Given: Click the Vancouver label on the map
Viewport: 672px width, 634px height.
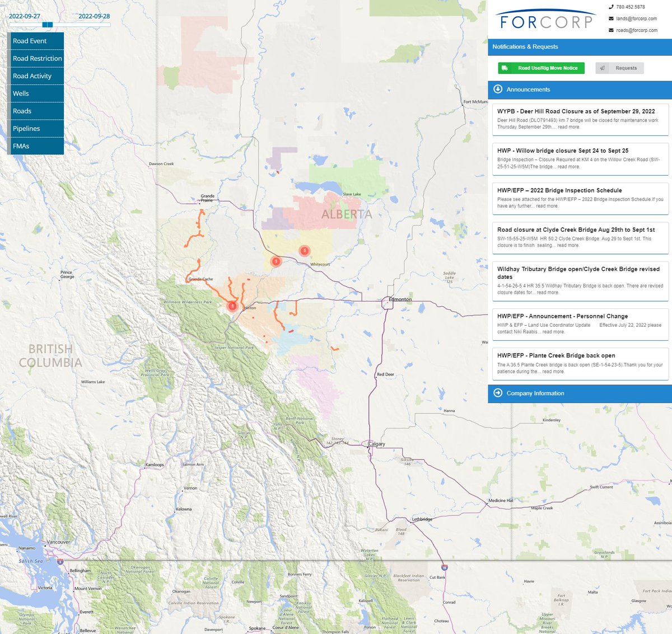Looking at the screenshot, I should pyautogui.click(x=58, y=542).
